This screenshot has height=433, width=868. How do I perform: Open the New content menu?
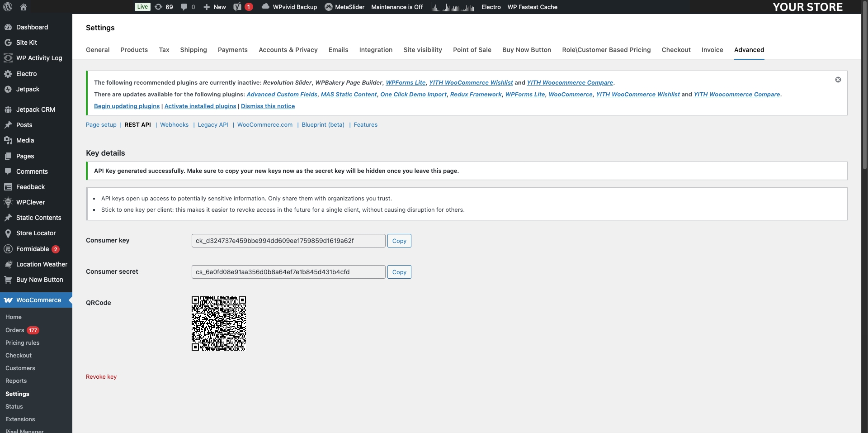[x=215, y=7]
